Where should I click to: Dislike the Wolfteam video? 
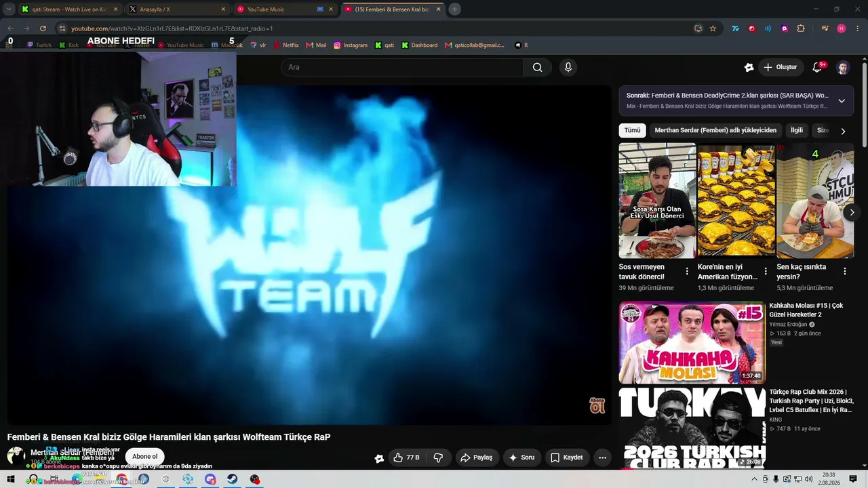(439, 457)
